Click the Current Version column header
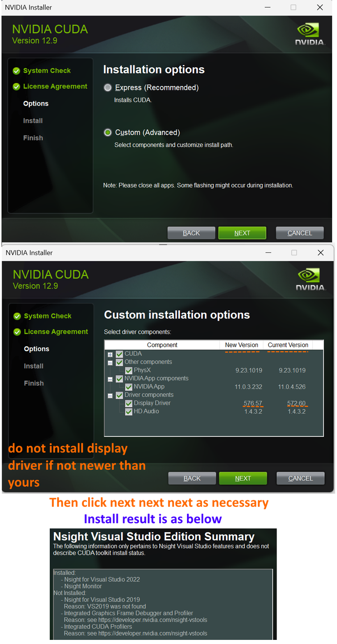This screenshot has height=644, width=337. point(288,345)
